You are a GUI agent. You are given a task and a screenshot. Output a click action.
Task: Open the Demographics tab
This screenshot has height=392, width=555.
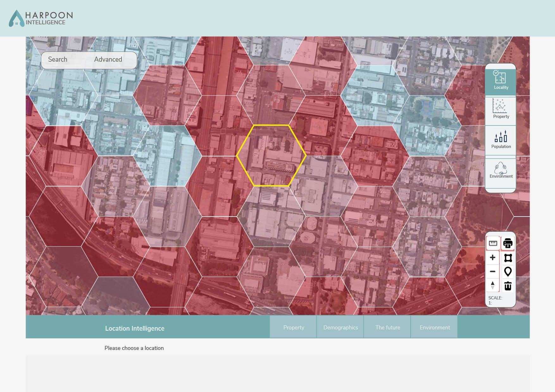(x=340, y=327)
